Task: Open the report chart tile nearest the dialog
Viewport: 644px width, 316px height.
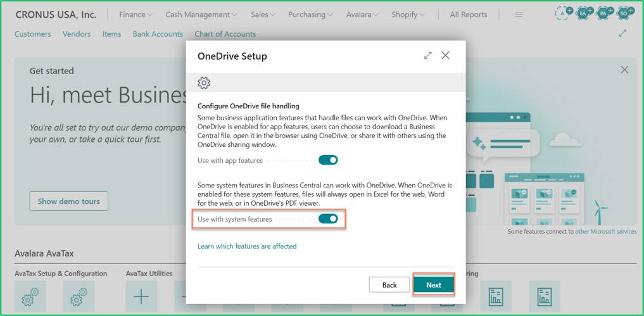Action: 496,297
